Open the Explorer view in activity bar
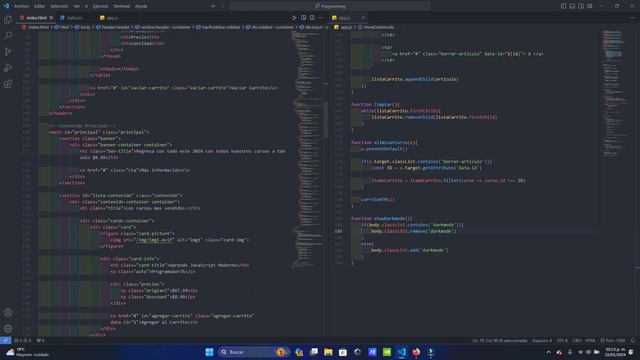The width and height of the screenshot is (640, 360). pos(8,20)
